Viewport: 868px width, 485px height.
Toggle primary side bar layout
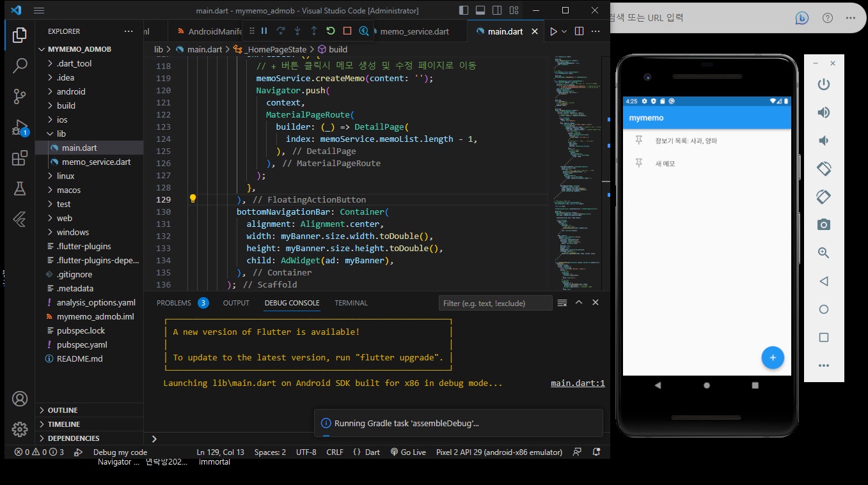click(x=464, y=10)
